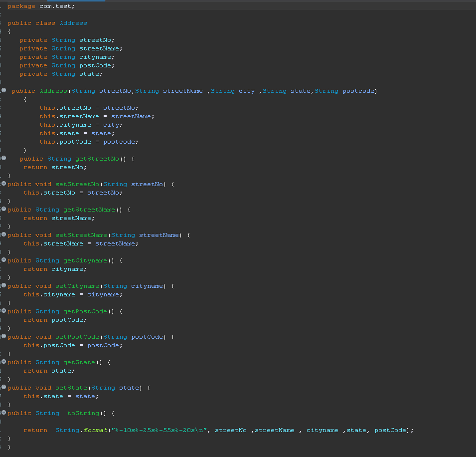476x457 pixels.
Task: Click the gutter icon beside the Address constructor
Action: click(4, 90)
